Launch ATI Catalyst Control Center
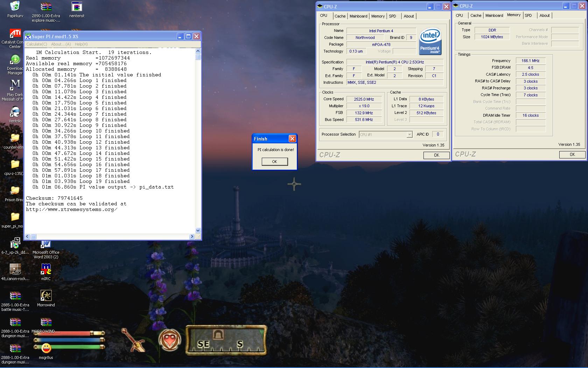Image resolution: width=588 pixels, height=368 pixels. pos(15,34)
